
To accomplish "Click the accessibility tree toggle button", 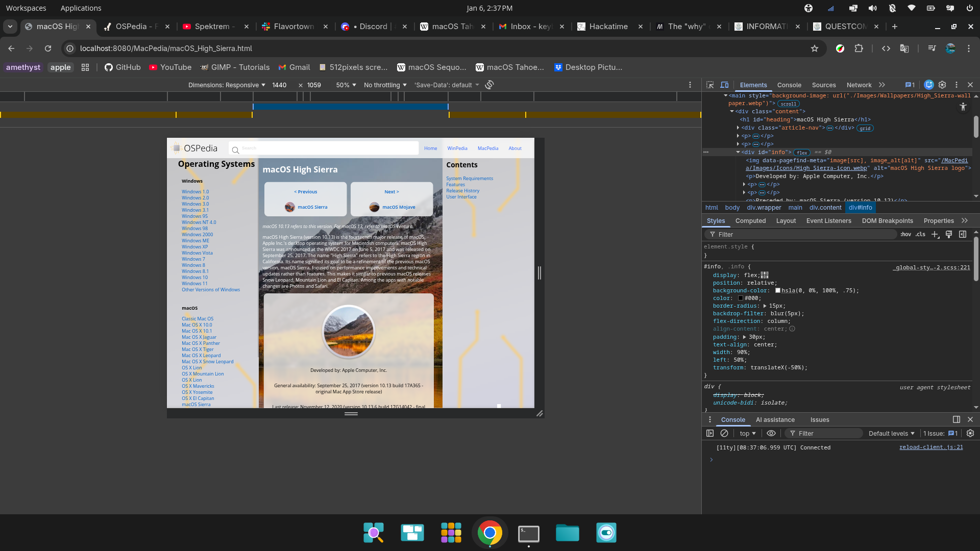I will [963, 107].
